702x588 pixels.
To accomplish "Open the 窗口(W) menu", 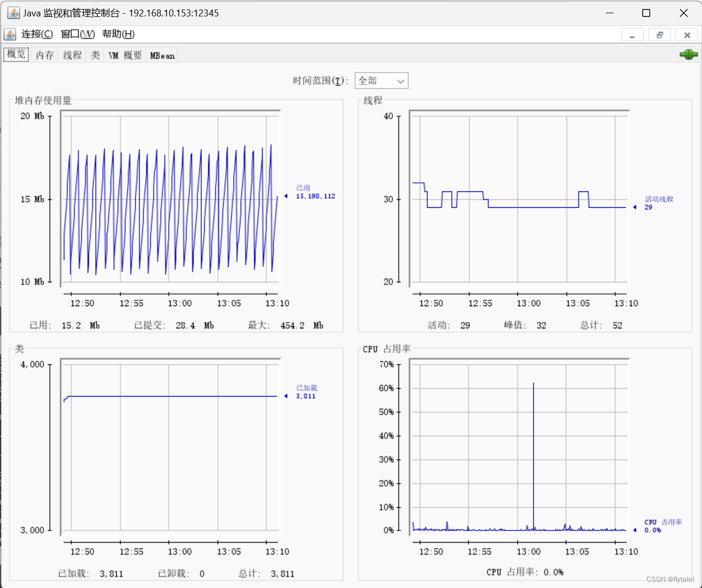I will [x=78, y=34].
